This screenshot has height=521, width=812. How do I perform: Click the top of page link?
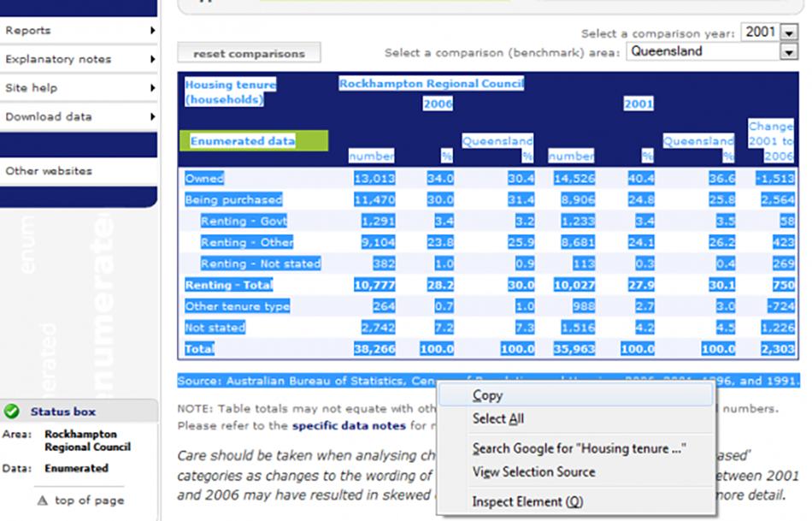(89, 500)
